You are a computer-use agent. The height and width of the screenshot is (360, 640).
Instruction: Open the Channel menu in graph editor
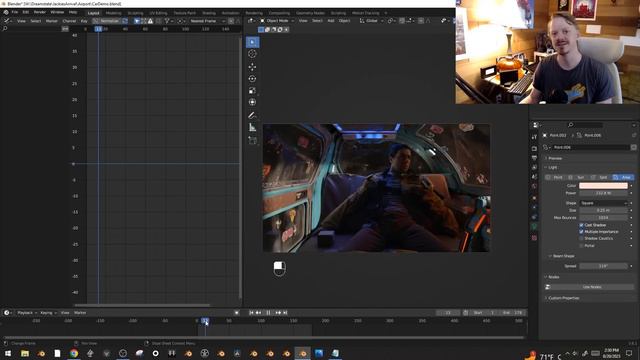[69, 21]
